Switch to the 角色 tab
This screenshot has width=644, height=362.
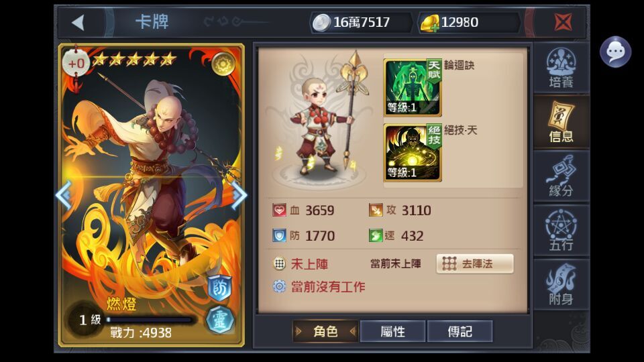pos(325,331)
